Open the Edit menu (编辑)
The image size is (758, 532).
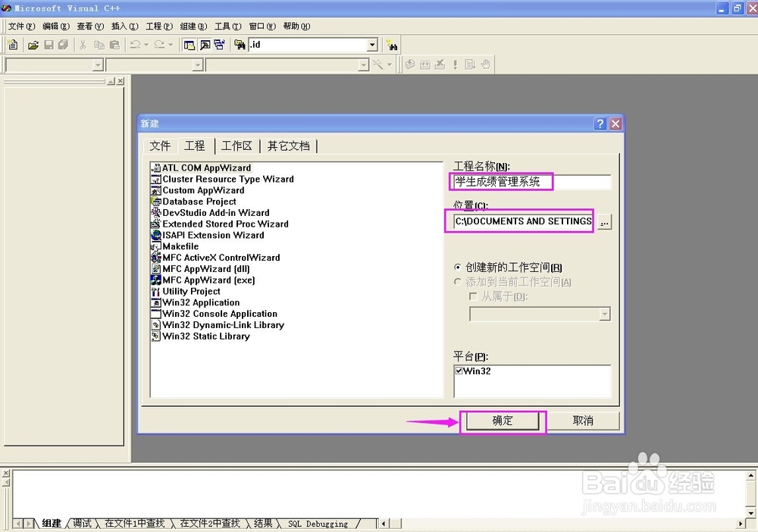56,26
